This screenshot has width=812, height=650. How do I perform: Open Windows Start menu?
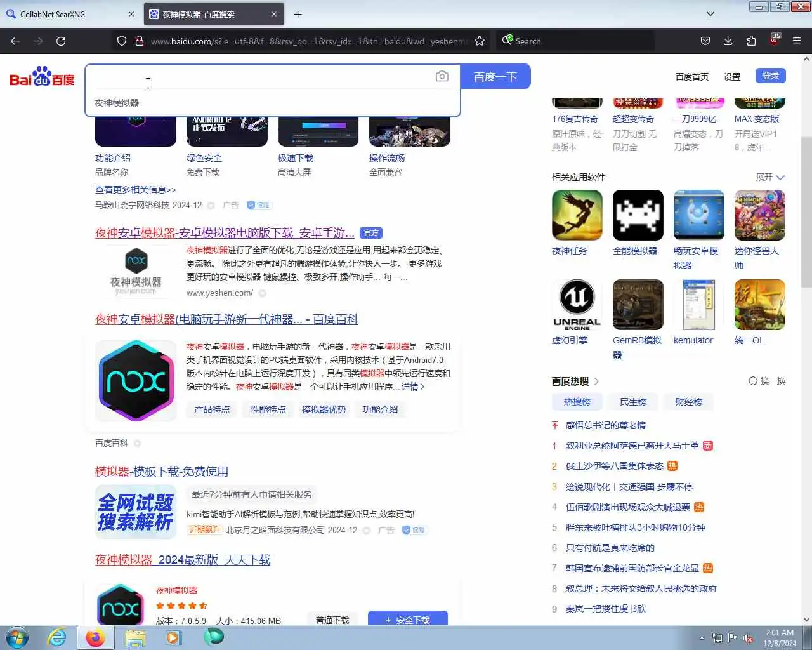click(x=17, y=637)
